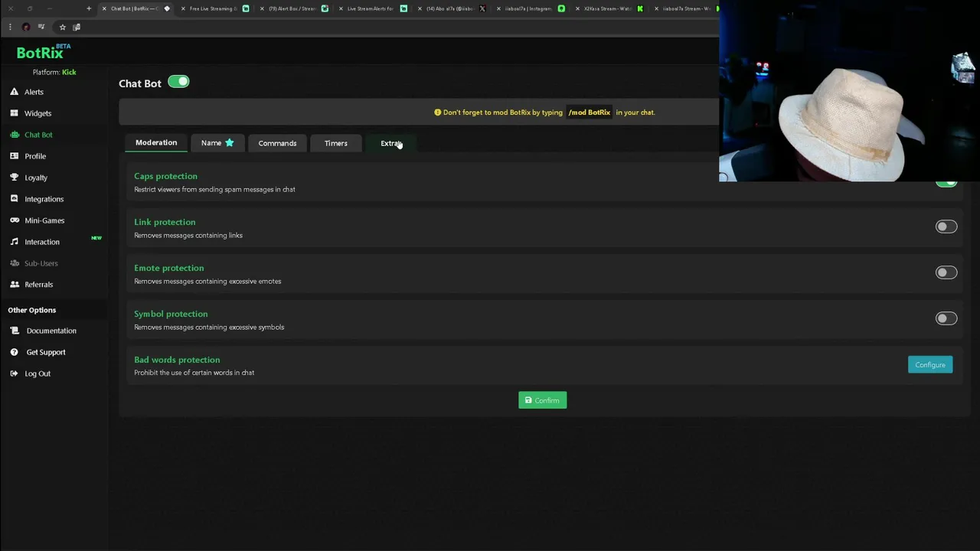Open the Referrals people icon

pos(14,285)
